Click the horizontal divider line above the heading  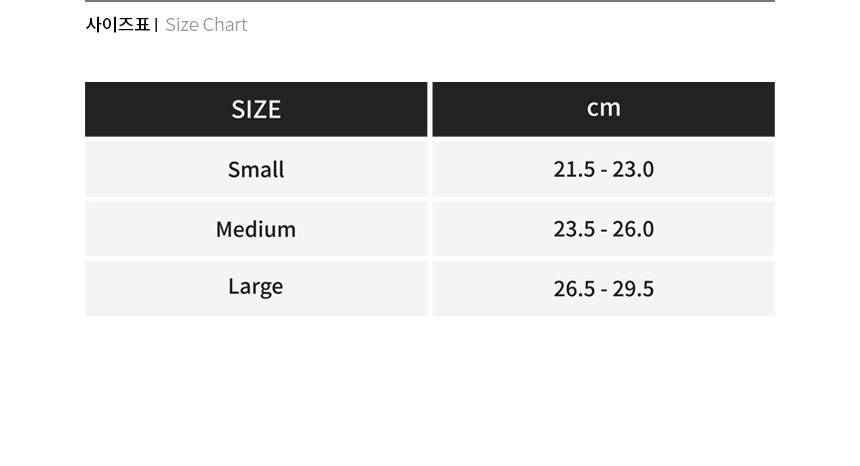tap(430, 1)
